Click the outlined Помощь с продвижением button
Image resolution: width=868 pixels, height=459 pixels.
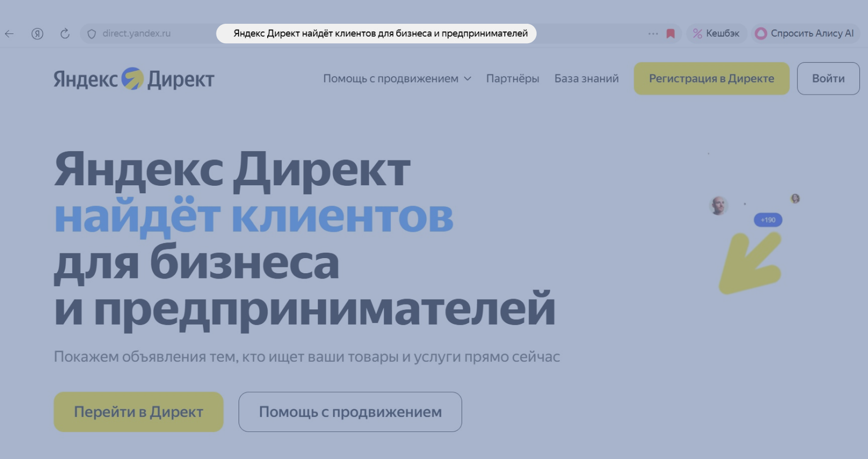[350, 412]
